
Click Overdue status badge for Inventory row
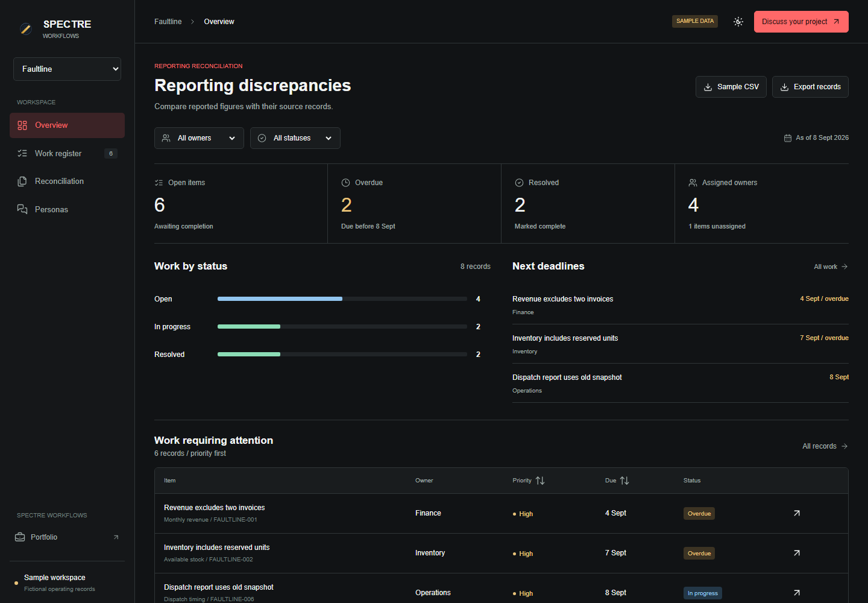(x=699, y=554)
